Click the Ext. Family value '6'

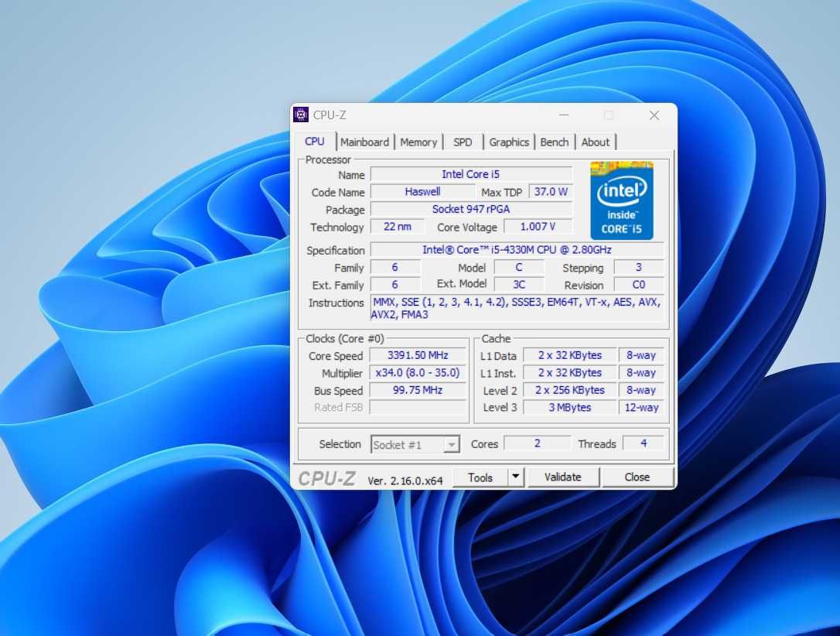pyautogui.click(x=395, y=285)
